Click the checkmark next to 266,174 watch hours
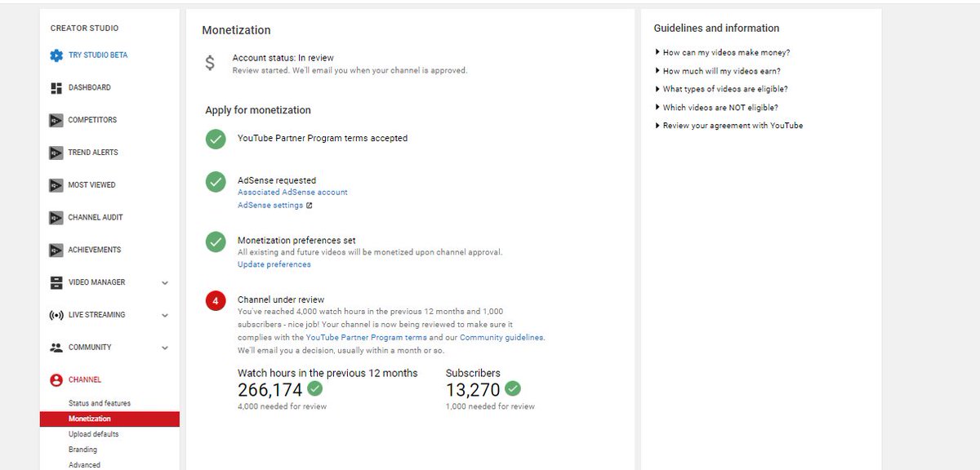The width and height of the screenshot is (980, 470). click(x=315, y=388)
